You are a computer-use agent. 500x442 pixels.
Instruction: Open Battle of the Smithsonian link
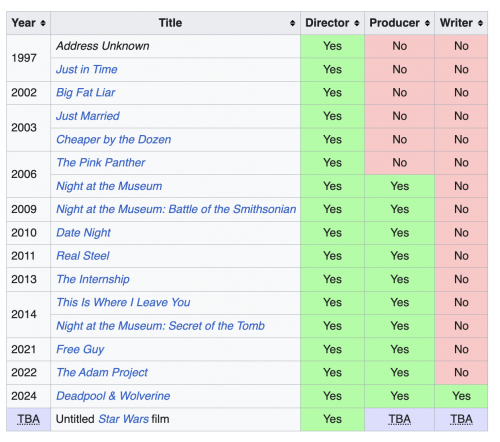point(176,209)
